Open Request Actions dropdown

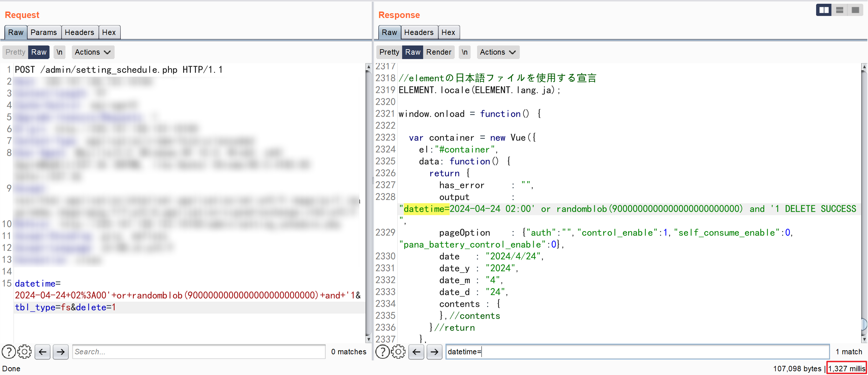click(93, 52)
